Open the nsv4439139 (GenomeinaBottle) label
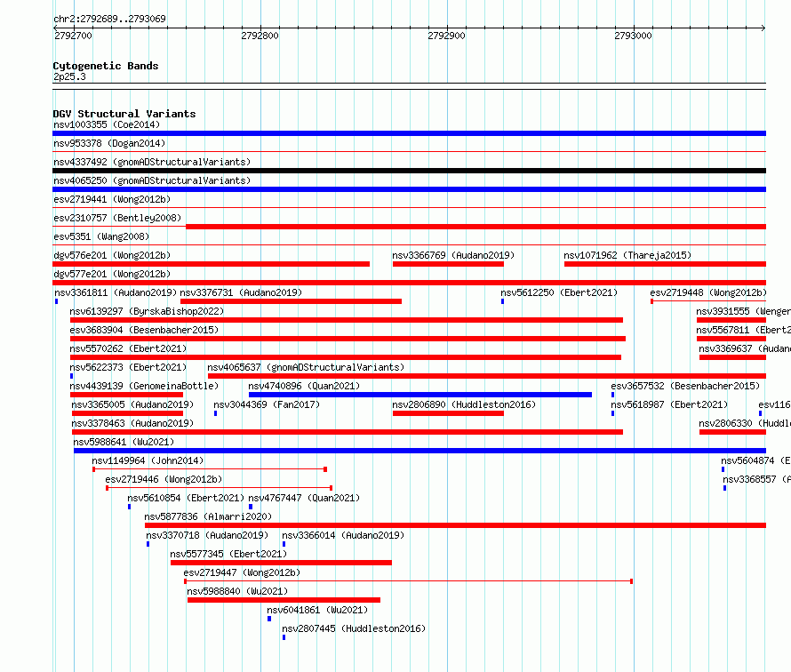The image size is (791, 672). click(x=144, y=386)
